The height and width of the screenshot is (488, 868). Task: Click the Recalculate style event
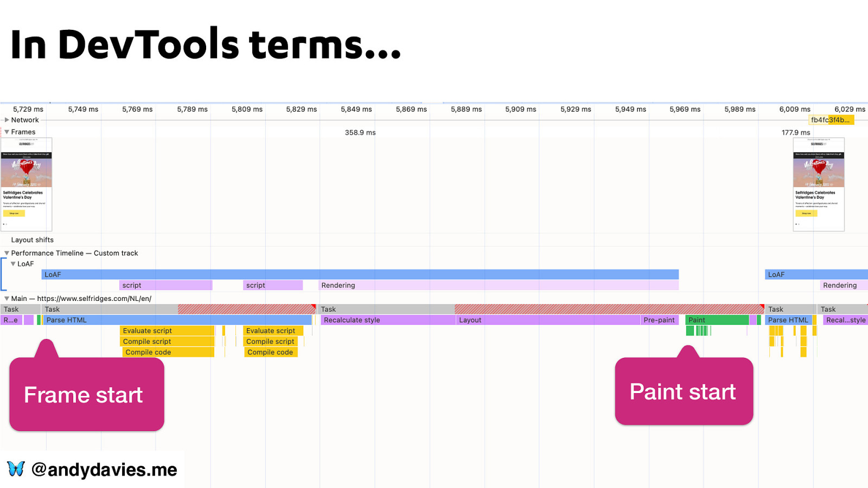point(388,320)
